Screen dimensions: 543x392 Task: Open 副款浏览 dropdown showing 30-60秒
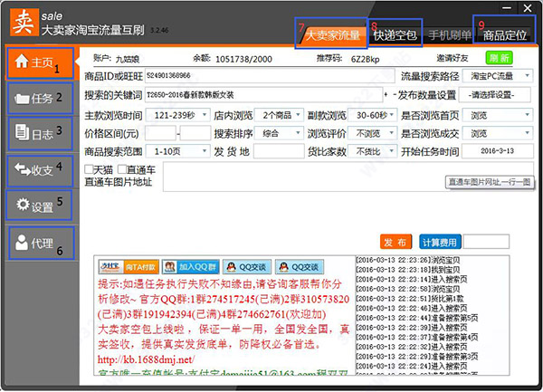[372, 115]
